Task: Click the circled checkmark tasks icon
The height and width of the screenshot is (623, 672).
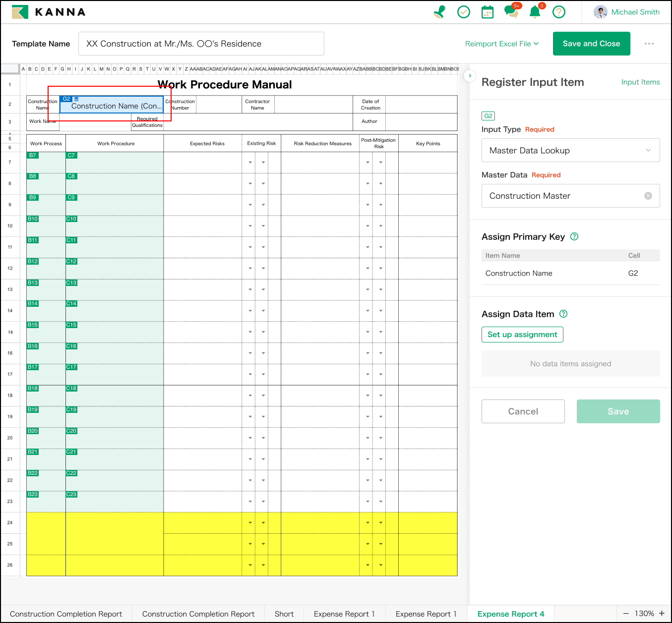Action: [464, 12]
